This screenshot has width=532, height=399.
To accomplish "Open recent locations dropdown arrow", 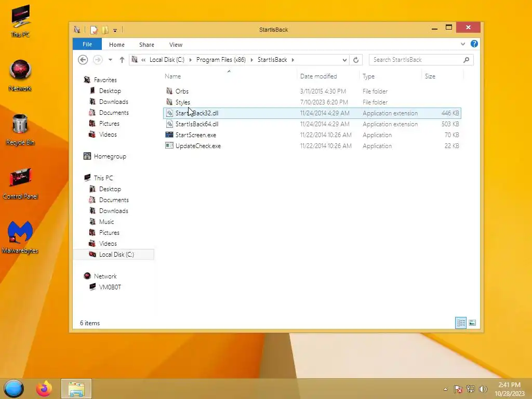I will tap(110, 60).
